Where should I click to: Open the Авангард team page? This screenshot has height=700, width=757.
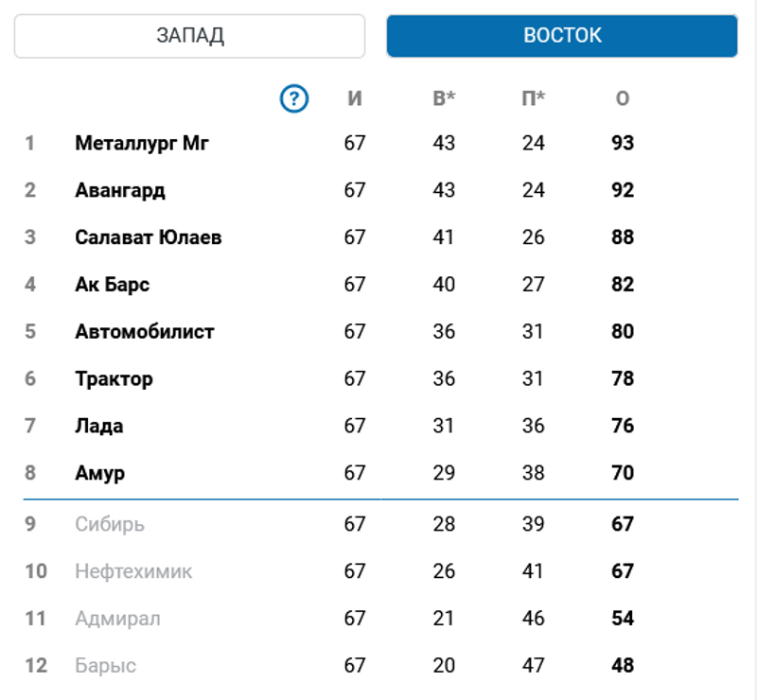pyautogui.click(x=120, y=190)
